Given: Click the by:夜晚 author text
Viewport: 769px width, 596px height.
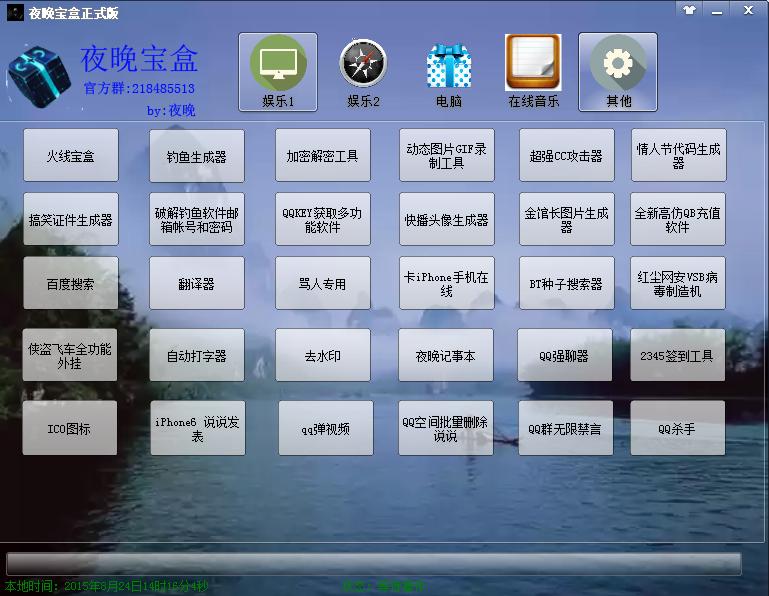Looking at the screenshot, I should pyautogui.click(x=171, y=110).
